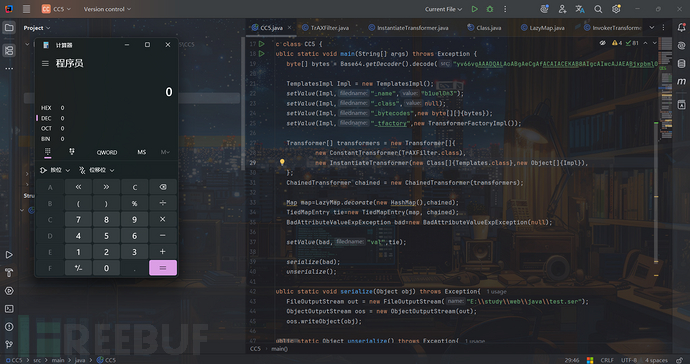Run the current file with green play button
Viewport: 690px width, 364px height.
474,9
